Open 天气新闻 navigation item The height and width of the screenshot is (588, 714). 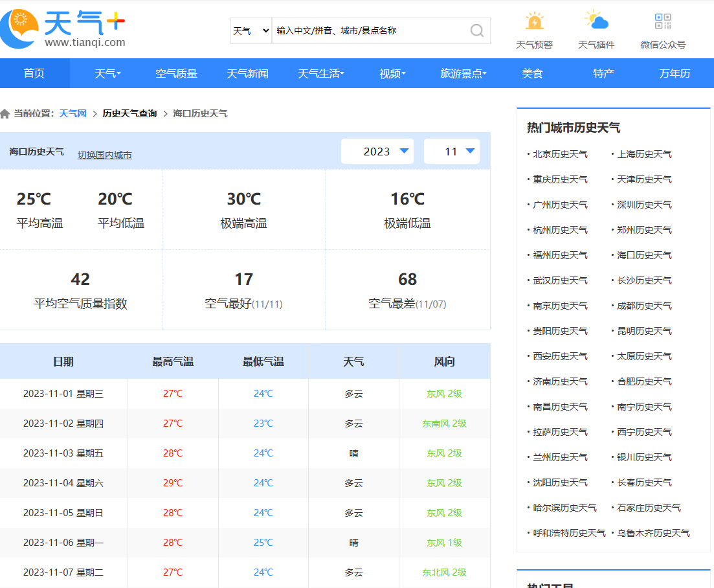pos(247,73)
